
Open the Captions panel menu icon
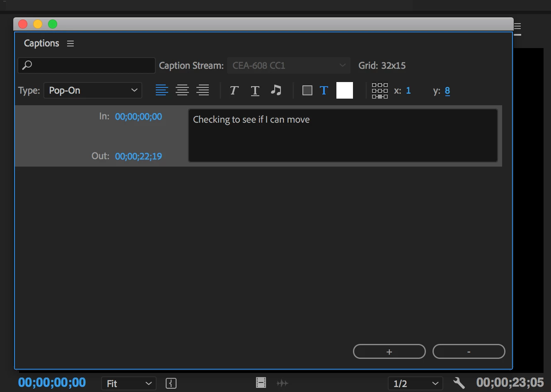(x=70, y=44)
